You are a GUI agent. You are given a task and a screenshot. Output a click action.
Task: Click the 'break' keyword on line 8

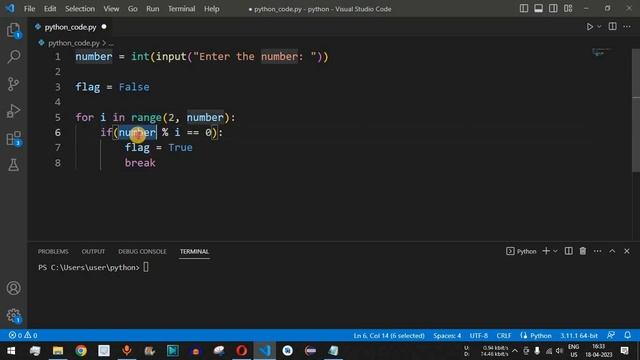140,163
